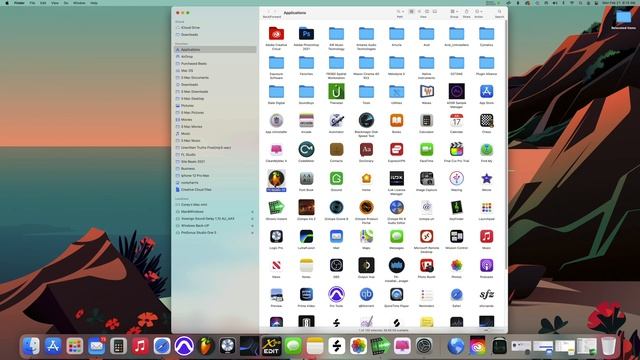Select the Photo Booth app icon
Image resolution: width=640 pixels, height=360 pixels.
click(x=427, y=265)
